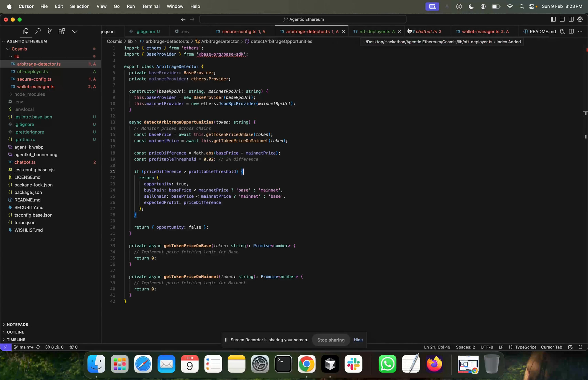Screen dimensions: 588x380
Task: Close the nft-deployer.ts tab
Action: 400,32
